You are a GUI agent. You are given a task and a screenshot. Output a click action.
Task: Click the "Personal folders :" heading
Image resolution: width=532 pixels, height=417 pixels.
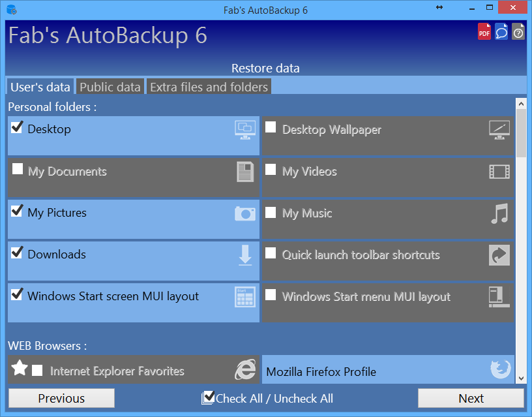[52, 107]
